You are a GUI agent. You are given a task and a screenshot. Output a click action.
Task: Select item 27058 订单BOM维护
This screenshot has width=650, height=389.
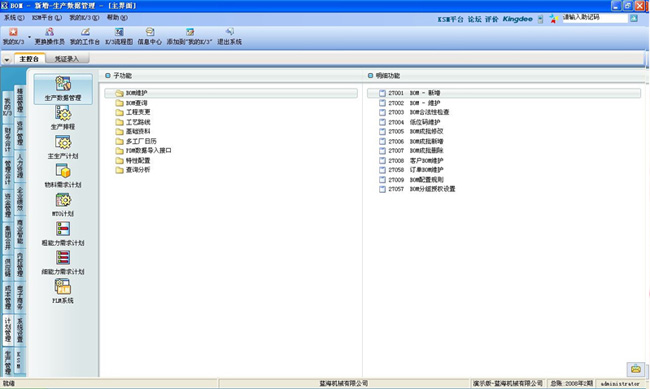pyautogui.click(x=412, y=170)
